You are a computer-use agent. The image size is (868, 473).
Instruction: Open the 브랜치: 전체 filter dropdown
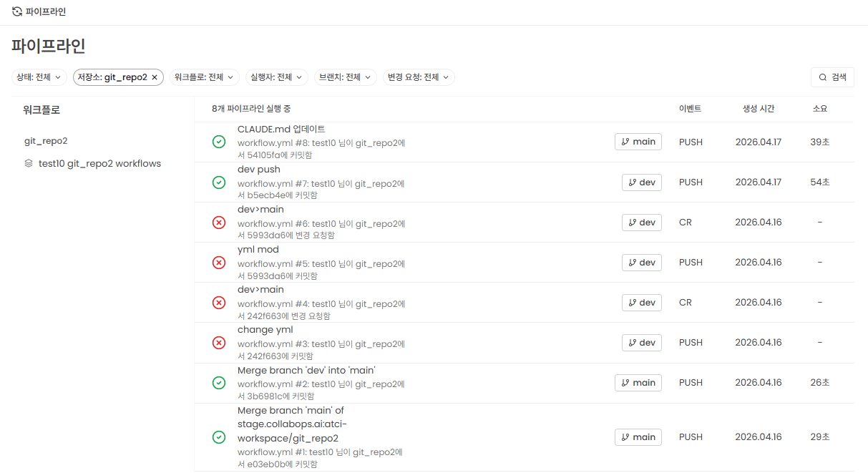(x=346, y=77)
